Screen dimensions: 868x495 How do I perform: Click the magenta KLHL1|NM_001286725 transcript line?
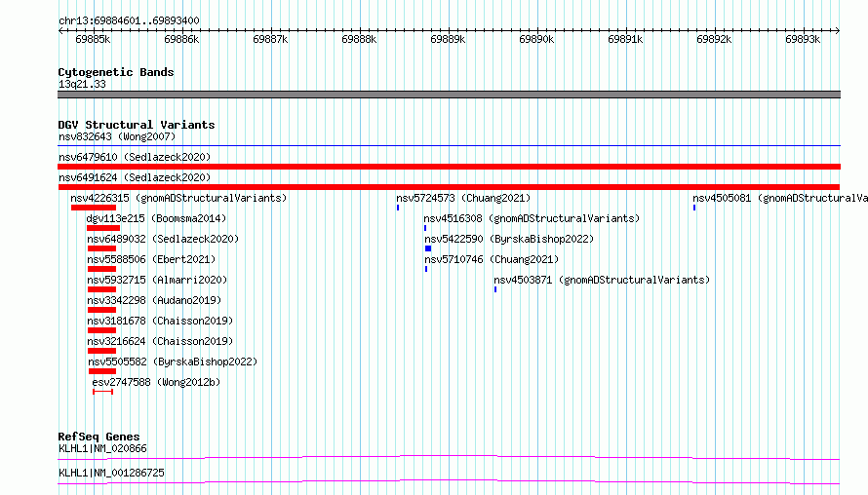click(449, 481)
